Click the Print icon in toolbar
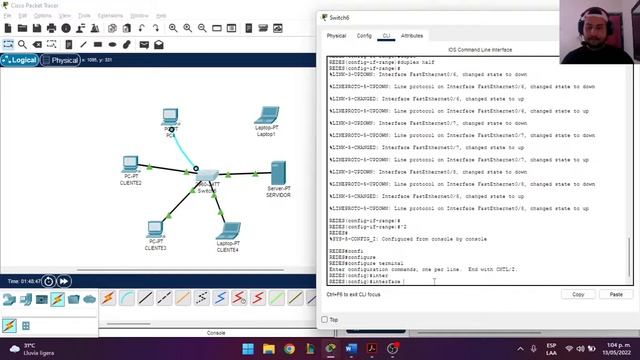The height and width of the screenshot is (360, 640). [x=51, y=28]
